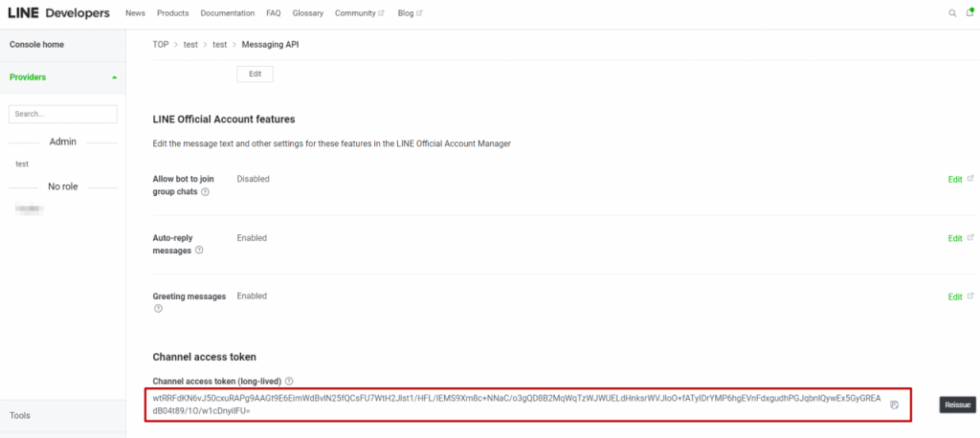
Task: Open Console home in sidebar
Action: (36, 44)
